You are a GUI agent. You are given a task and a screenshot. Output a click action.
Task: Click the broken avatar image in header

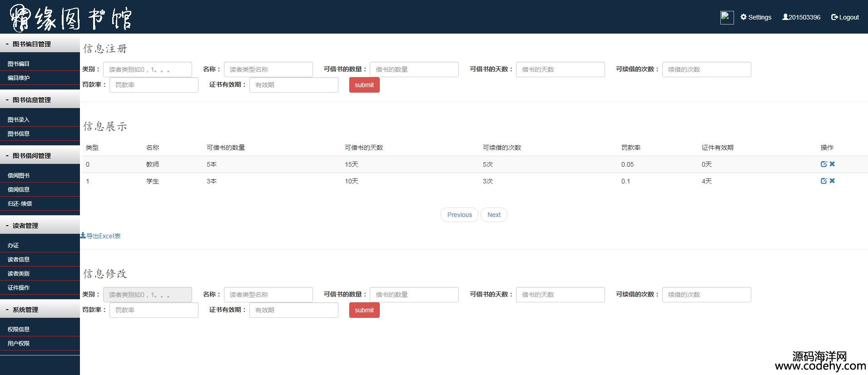pos(727,18)
